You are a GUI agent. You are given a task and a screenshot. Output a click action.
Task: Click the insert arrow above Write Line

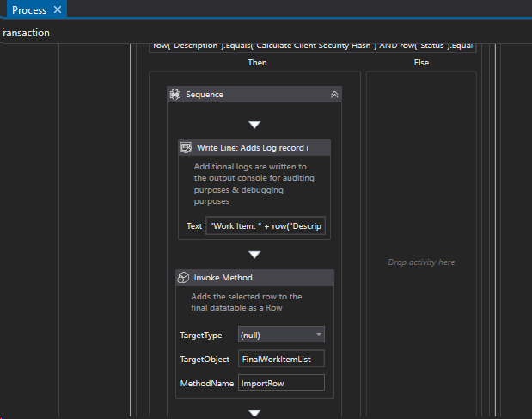pyautogui.click(x=254, y=125)
